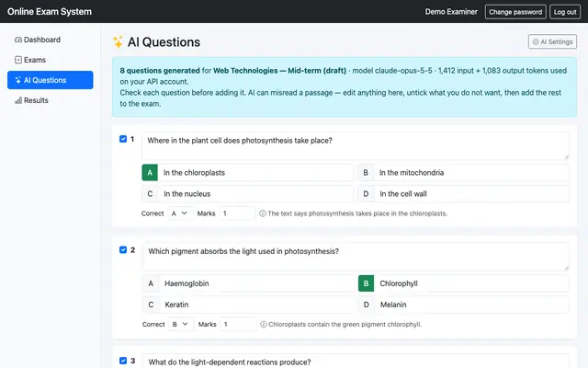Select option letter D for question 1
Image resolution: width=588 pixels, height=368 pixels.
366,194
